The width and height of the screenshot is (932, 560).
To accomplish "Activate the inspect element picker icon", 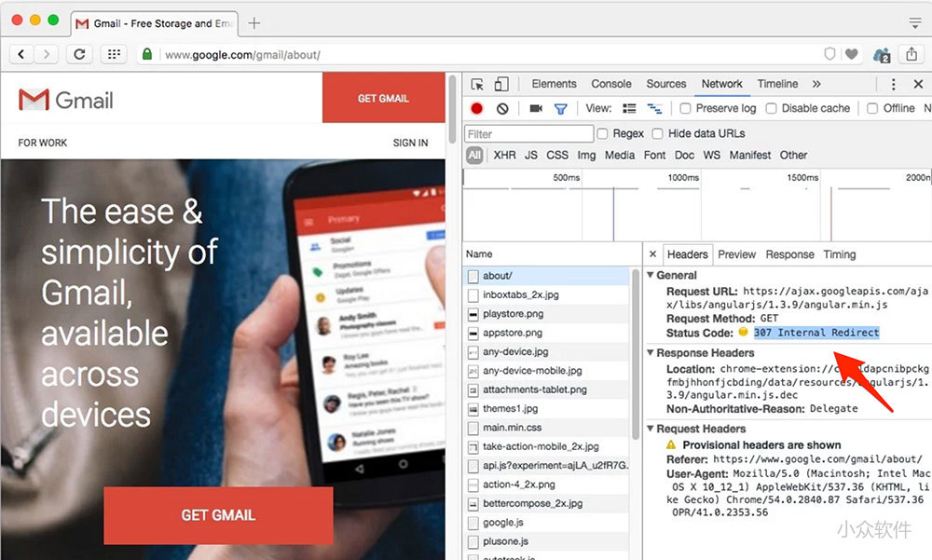I will point(477,84).
